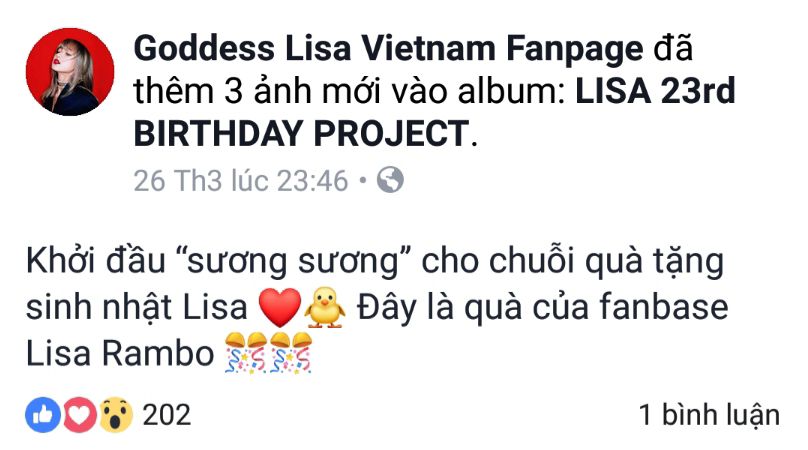The height and width of the screenshot is (450, 808).
Task: Click the words Lisa Rambo in the post
Action: click(120, 354)
